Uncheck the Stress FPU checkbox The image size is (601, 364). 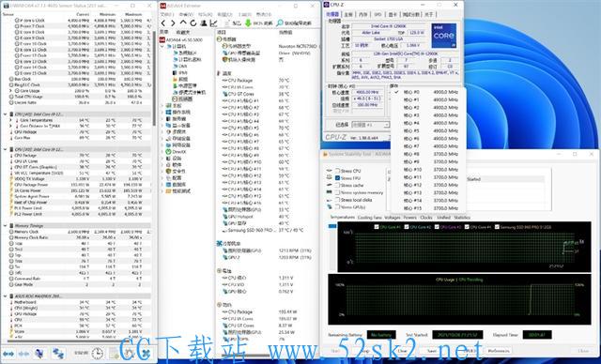tap(338, 178)
